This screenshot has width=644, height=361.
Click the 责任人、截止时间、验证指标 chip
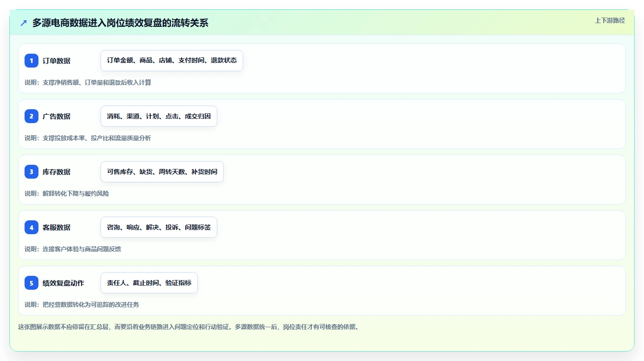pyautogui.click(x=149, y=283)
